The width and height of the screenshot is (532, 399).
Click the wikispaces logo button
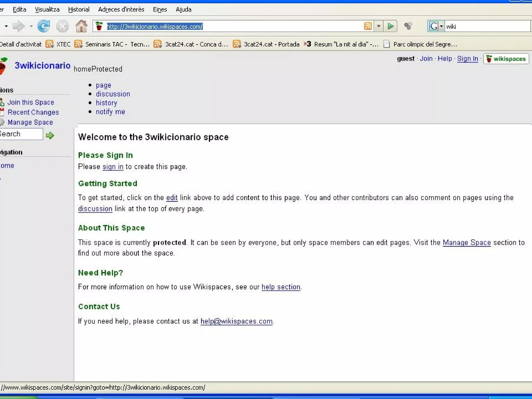coord(506,59)
